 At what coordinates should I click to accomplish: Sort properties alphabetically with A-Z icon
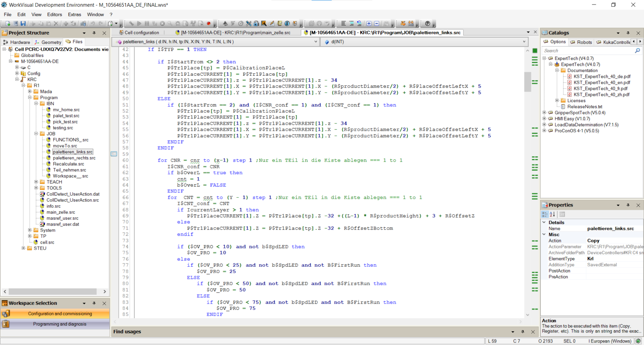click(x=552, y=214)
